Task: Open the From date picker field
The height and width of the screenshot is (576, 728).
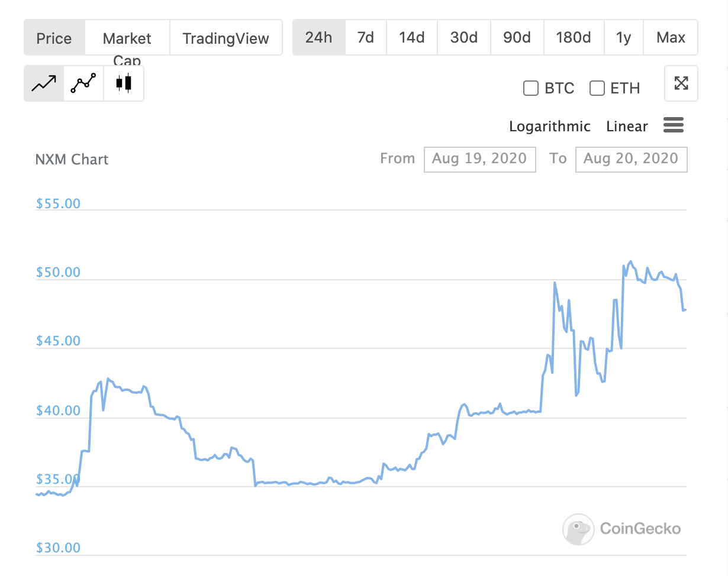Action: 479,159
